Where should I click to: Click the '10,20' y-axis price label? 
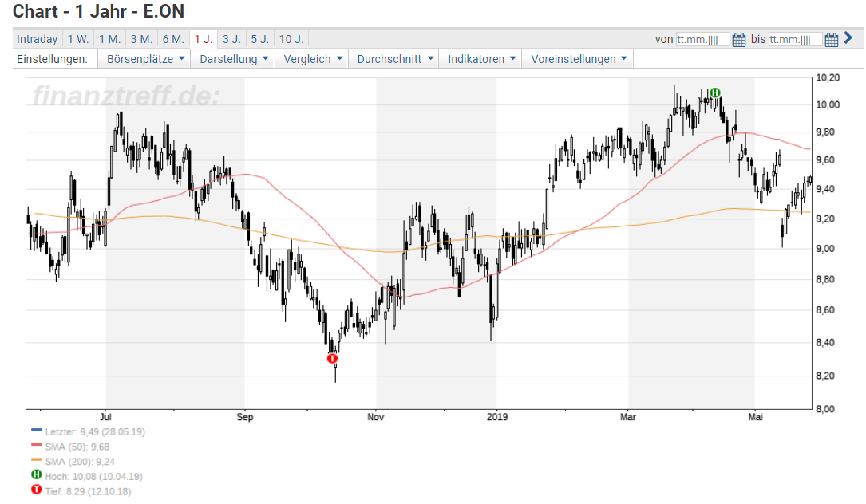click(828, 78)
